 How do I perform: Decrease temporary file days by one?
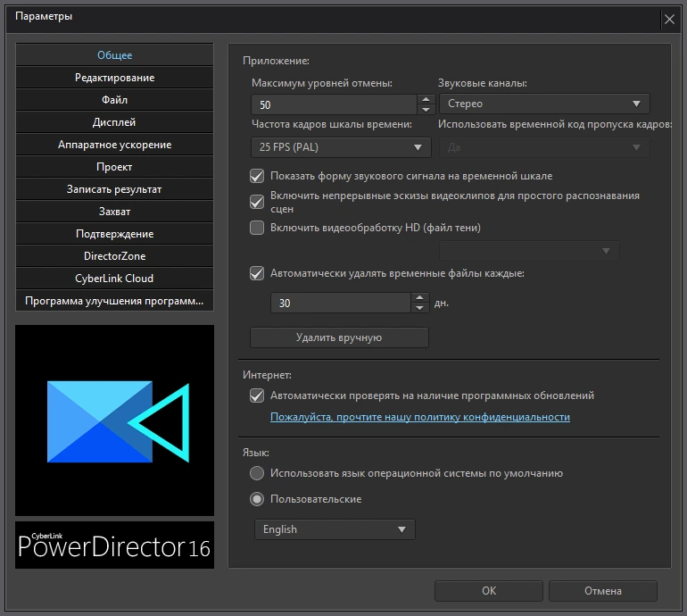pos(419,308)
